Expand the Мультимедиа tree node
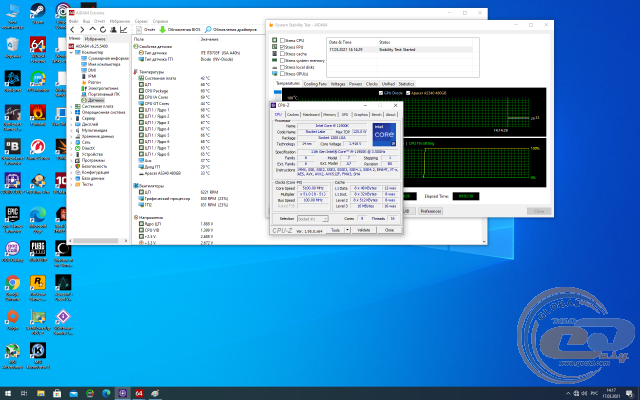The height and width of the screenshot is (400, 640). 72,130
